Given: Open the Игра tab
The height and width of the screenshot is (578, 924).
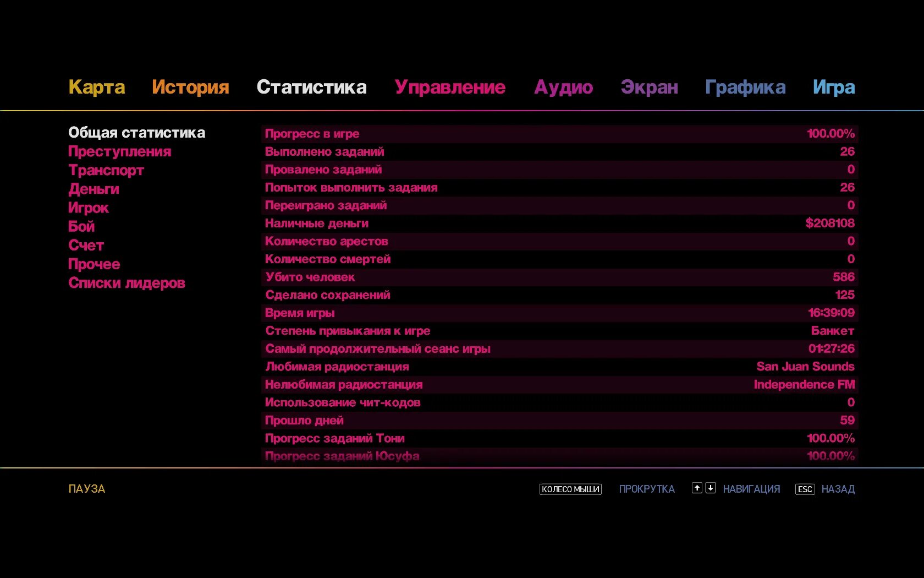Looking at the screenshot, I should [x=834, y=87].
